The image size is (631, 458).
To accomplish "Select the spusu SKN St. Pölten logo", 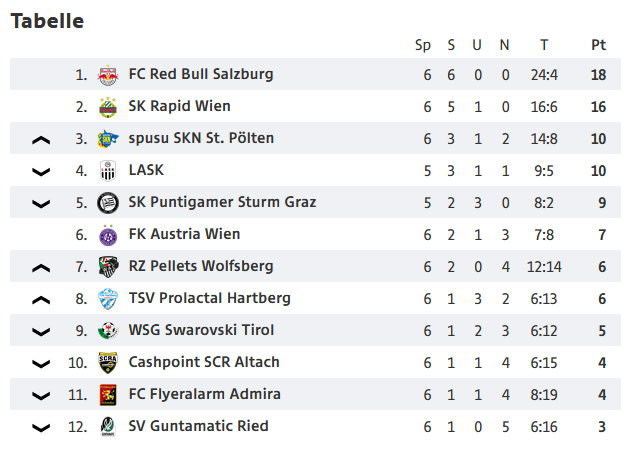I will click(108, 139).
